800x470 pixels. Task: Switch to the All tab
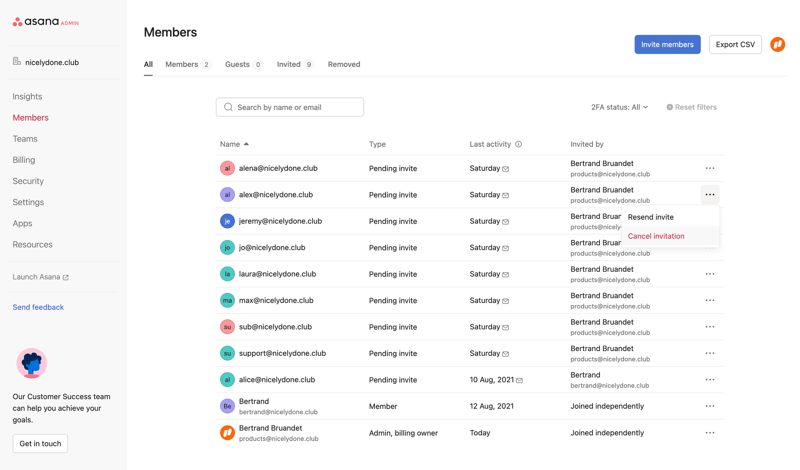(148, 64)
